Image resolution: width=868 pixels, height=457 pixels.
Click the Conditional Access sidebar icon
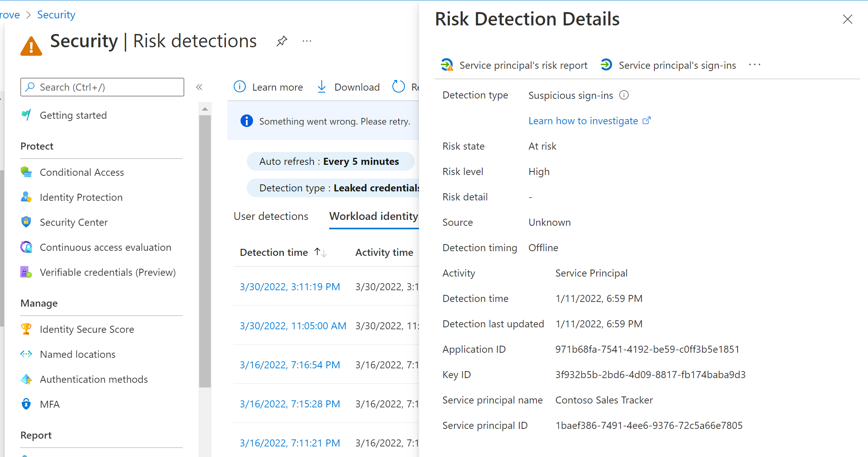[27, 172]
